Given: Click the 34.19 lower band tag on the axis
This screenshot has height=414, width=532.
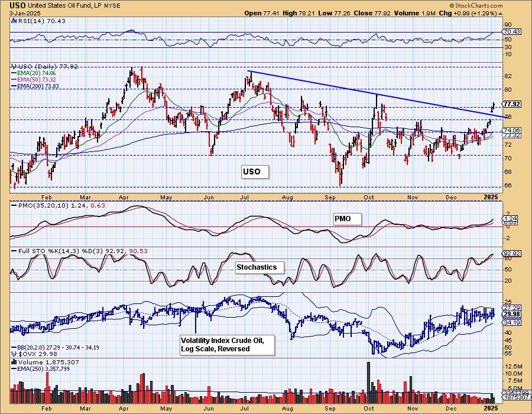Looking at the screenshot, I should [512, 323].
